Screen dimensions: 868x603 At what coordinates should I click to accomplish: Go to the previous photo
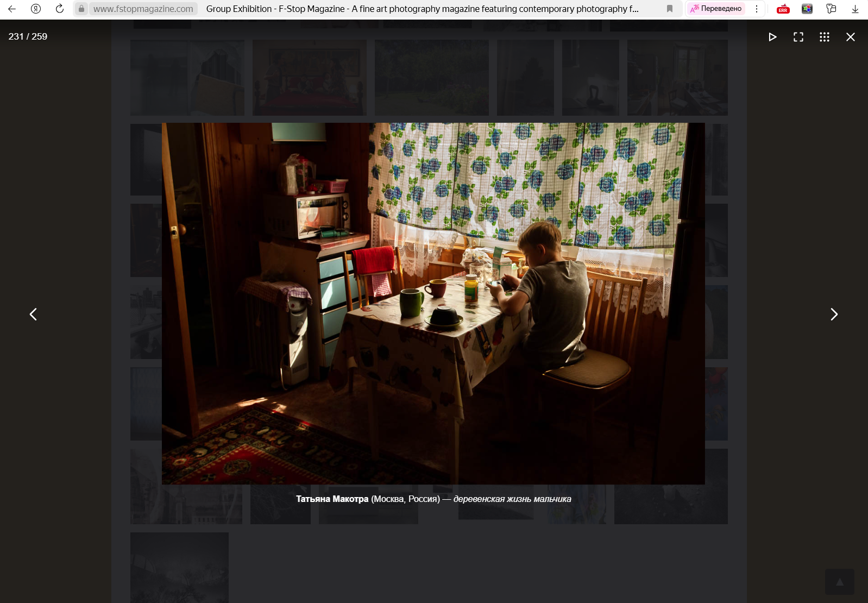[33, 314]
